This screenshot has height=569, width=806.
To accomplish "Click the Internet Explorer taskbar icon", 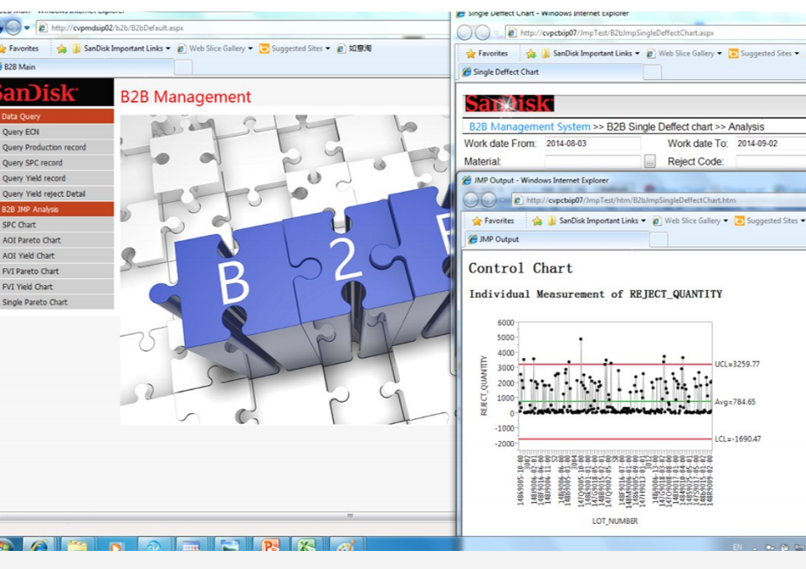I will [x=39, y=548].
